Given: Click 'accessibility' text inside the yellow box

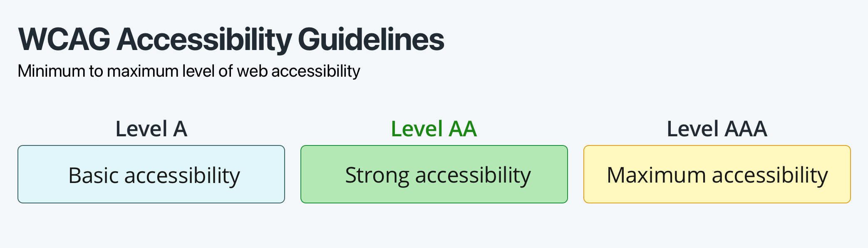Looking at the screenshot, I should 770,175.
